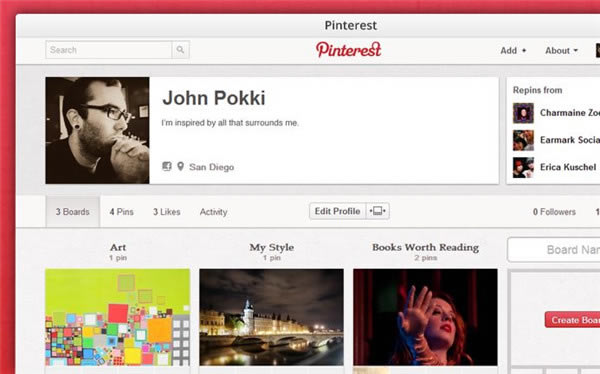
Task: Click the Edit Profile button
Action: tap(338, 211)
